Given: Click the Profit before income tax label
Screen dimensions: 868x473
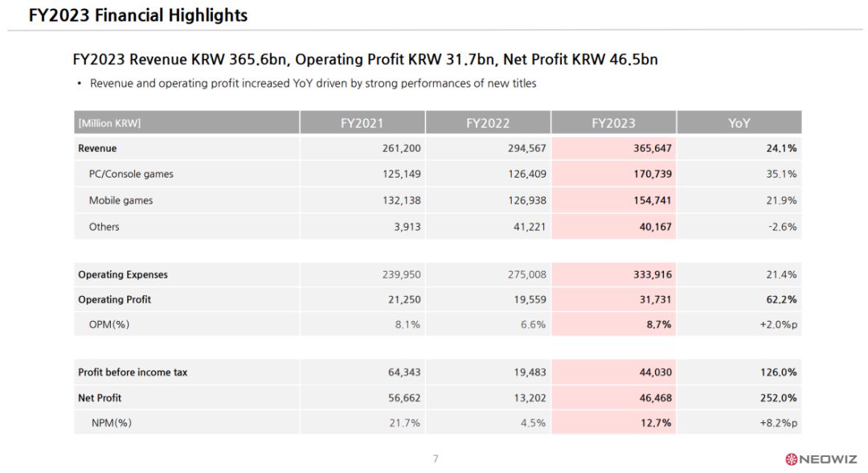Looking at the screenshot, I should (133, 372).
